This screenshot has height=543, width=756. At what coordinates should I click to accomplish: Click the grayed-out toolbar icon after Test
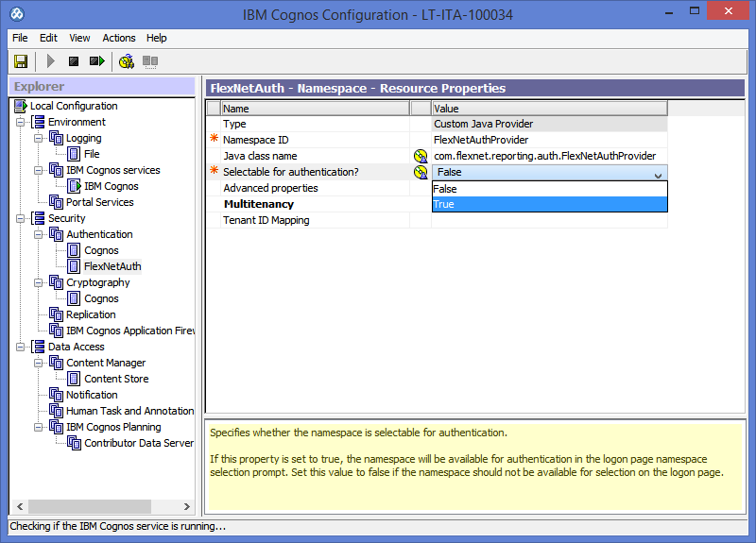(x=150, y=61)
